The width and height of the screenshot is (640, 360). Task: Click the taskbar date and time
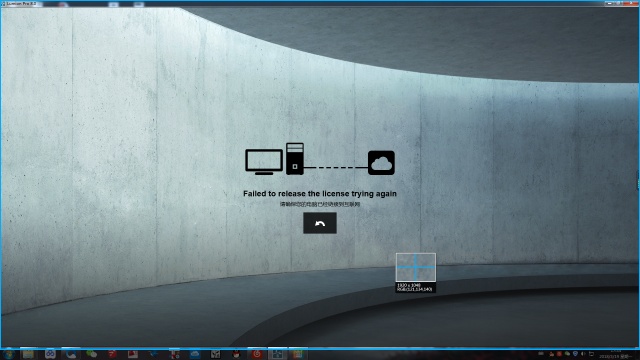tap(616, 354)
